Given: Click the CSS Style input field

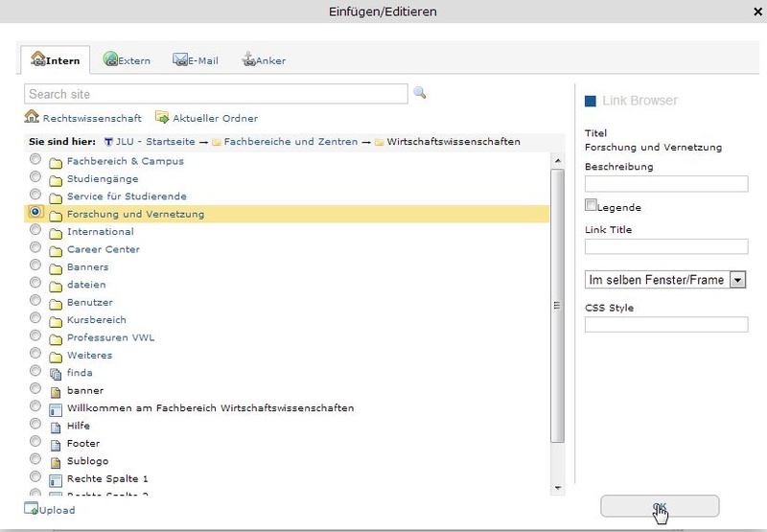Looking at the screenshot, I should (666, 325).
